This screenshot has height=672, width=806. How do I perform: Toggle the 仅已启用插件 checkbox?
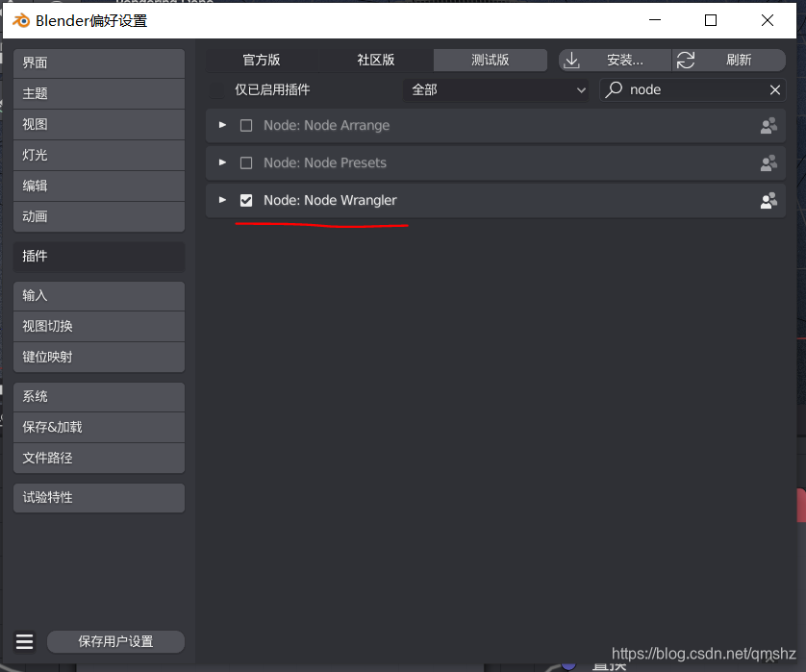217,90
